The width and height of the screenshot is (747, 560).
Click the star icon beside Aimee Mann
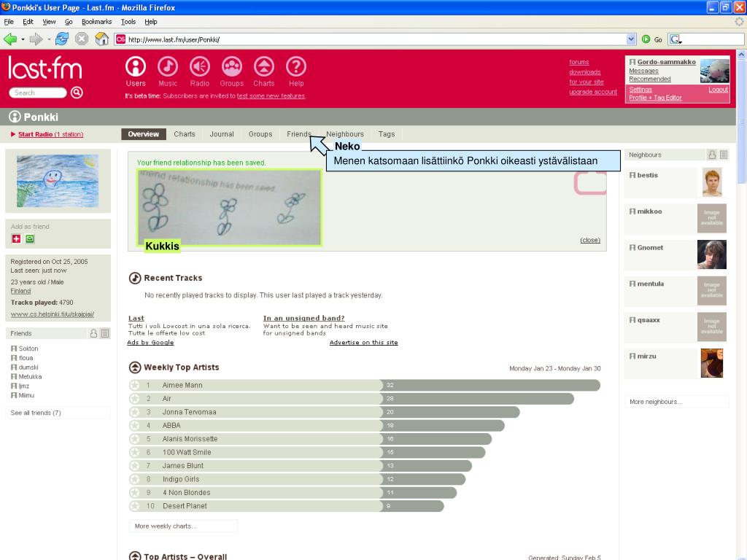pyautogui.click(x=135, y=385)
